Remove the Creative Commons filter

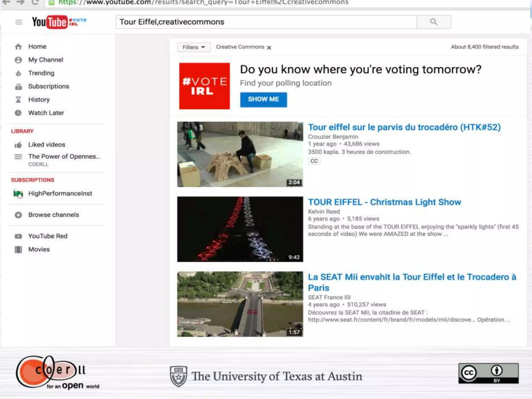[x=269, y=48]
